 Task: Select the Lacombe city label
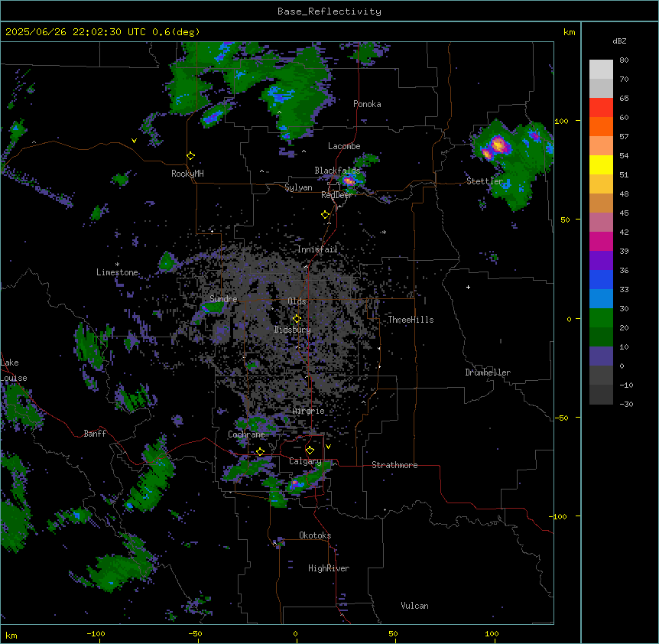[344, 146]
